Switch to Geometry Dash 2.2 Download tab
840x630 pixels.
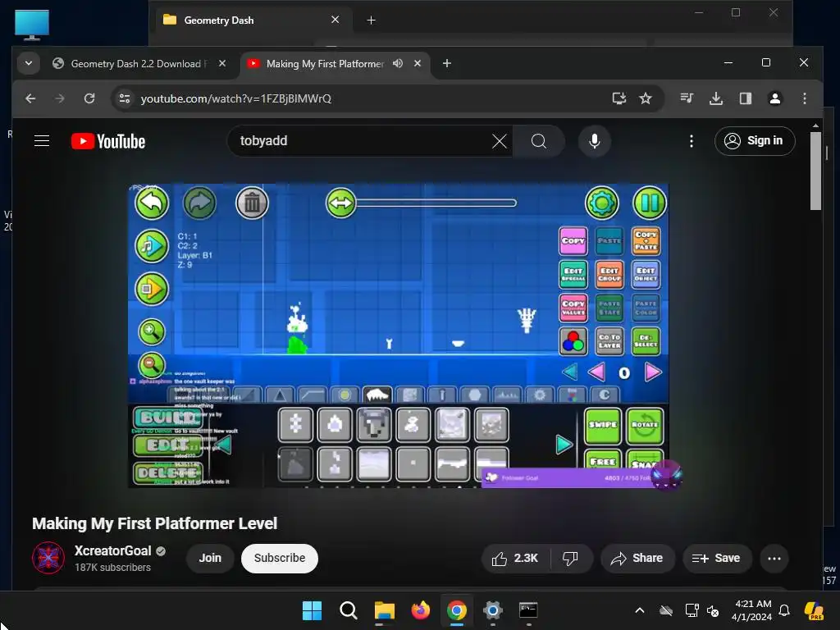click(x=138, y=64)
